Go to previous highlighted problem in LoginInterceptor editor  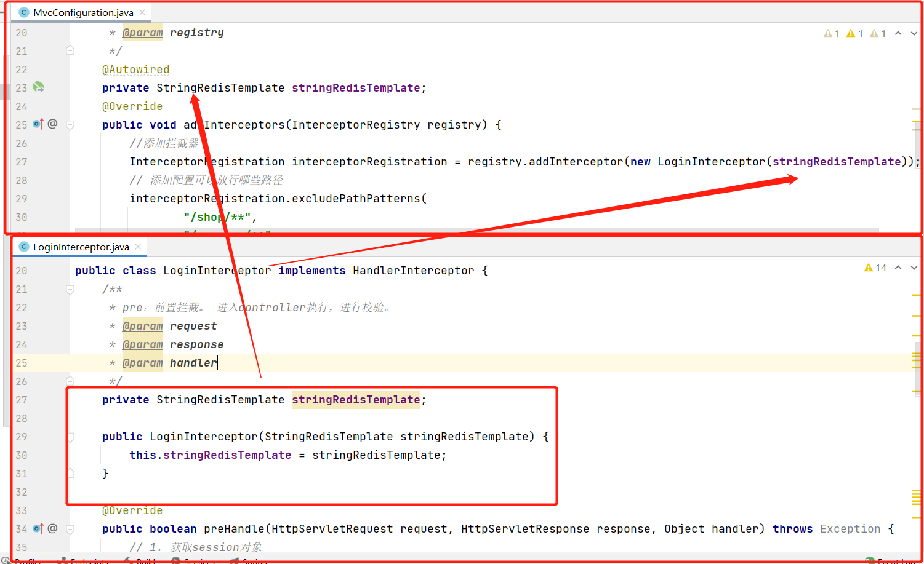click(898, 268)
